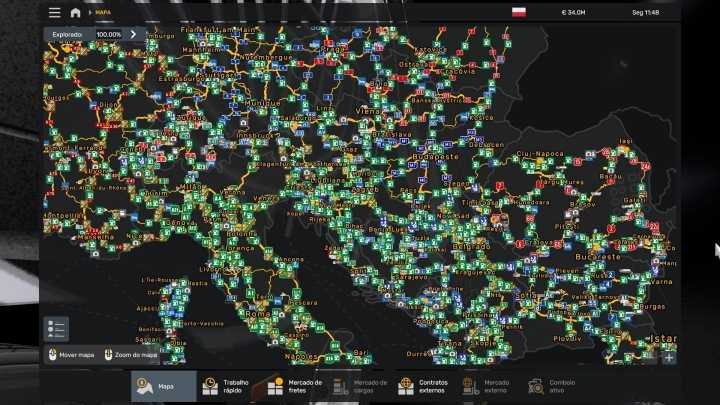This screenshot has height=405, width=720.
Task: Select the Milão city label
Action: (x=194, y=187)
